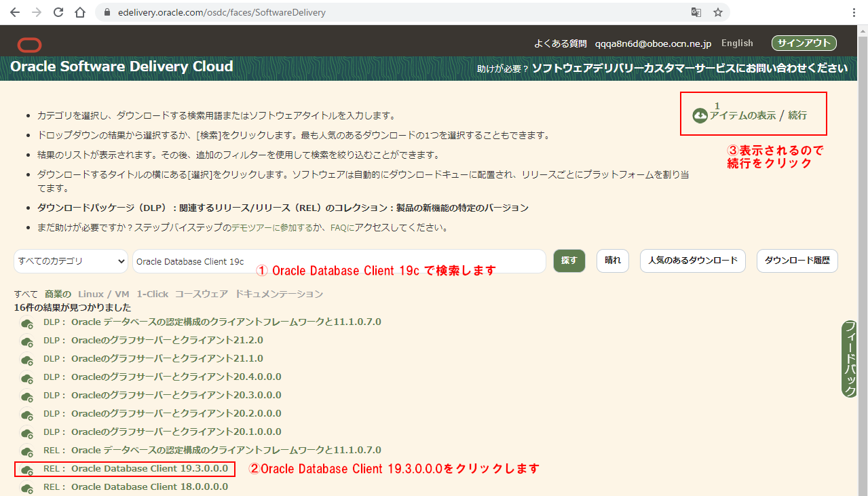Click download cart icon beside アイテムの表示
868x496 pixels.
(x=700, y=116)
